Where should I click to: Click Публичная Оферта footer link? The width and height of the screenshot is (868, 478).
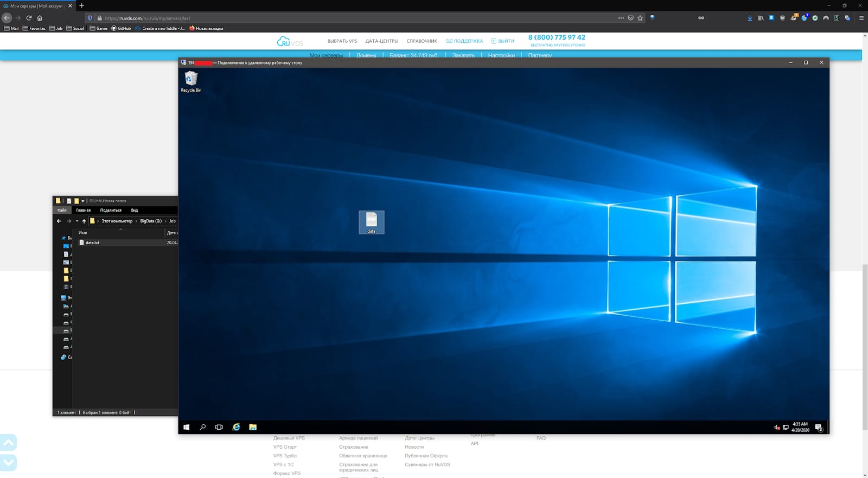pyautogui.click(x=426, y=456)
